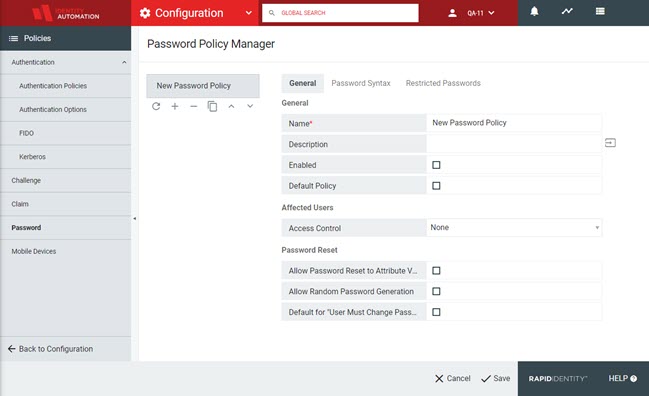
Task: Click the Password Reset section label
Action: (309, 250)
